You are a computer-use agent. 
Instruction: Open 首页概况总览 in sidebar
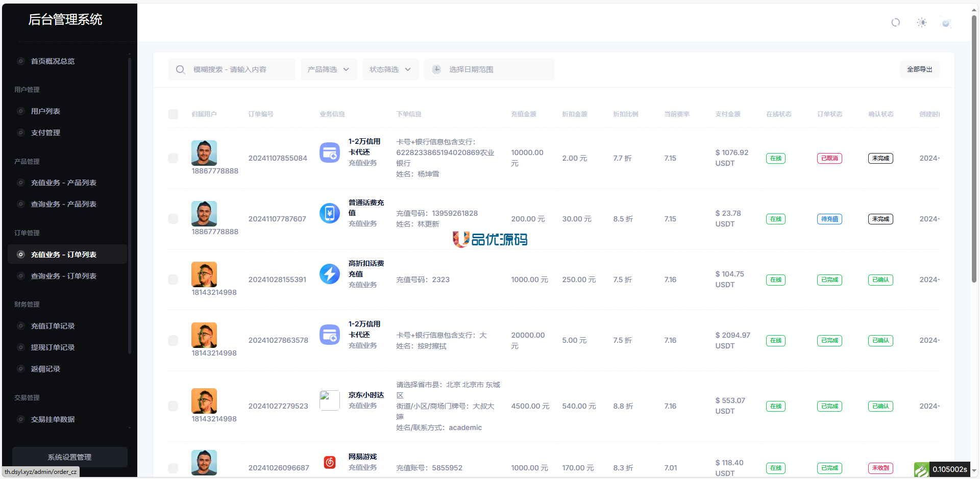click(x=67, y=61)
